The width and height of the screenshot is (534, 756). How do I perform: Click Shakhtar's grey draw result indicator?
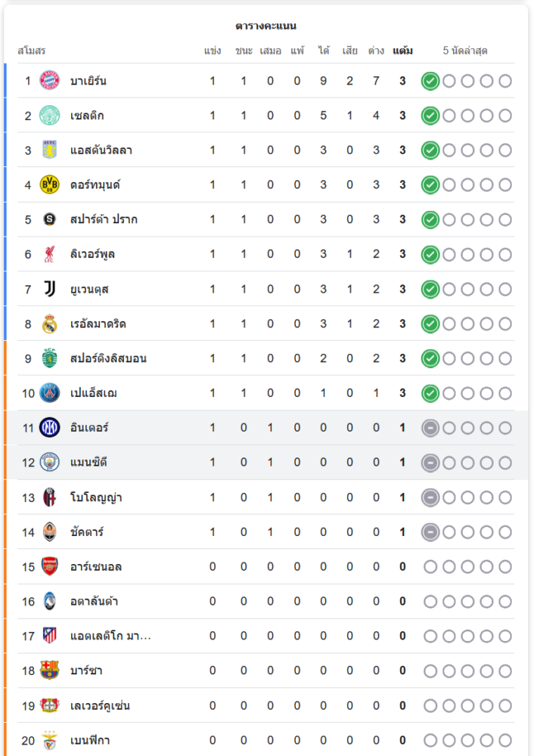(x=430, y=532)
